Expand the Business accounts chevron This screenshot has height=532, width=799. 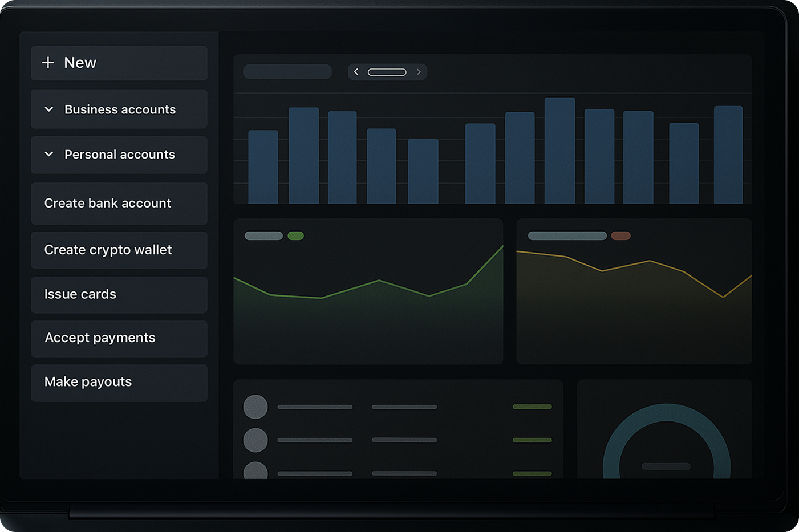point(49,109)
